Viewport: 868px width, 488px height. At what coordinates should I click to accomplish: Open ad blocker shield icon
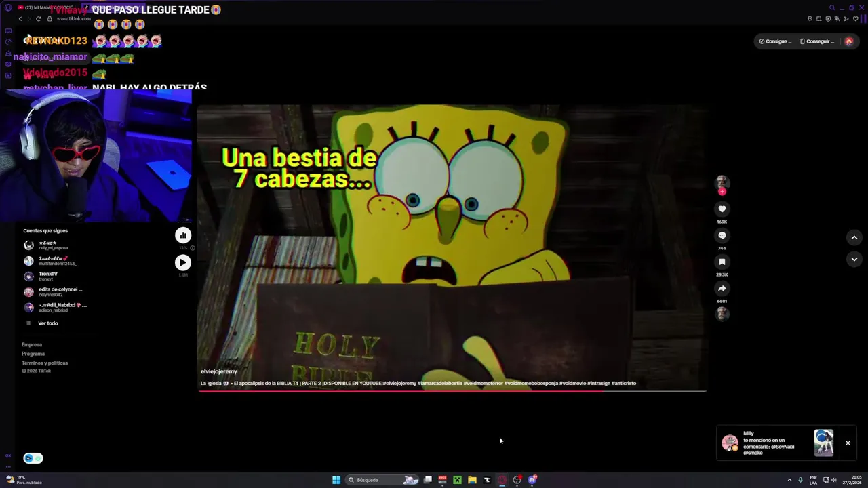coord(828,19)
